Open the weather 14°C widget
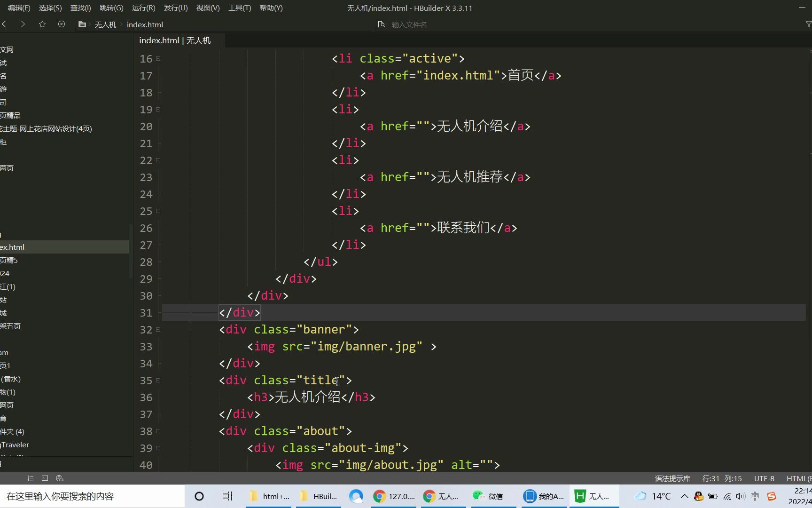The width and height of the screenshot is (812, 508). pyautogui.click(x=652, y=496)
